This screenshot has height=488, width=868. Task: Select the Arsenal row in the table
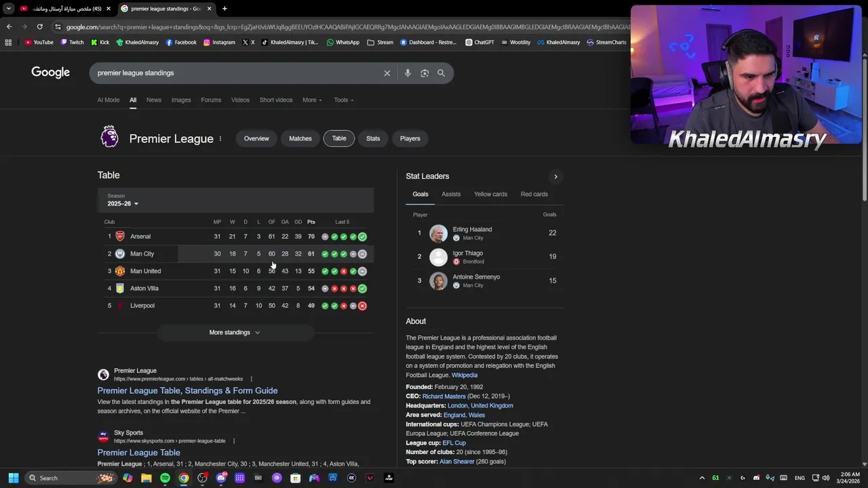coord(235,237)
